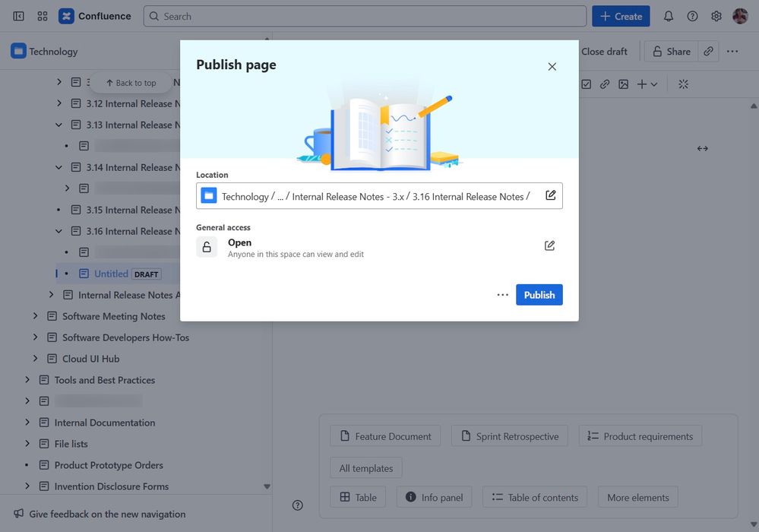
Task: Click the Table grid icon
Action: pyautogui.click(x=345, y=497)
